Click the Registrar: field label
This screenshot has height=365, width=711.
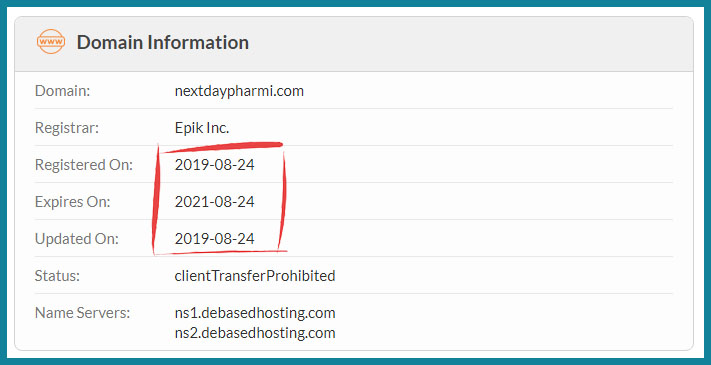click(x=67, y=128)
